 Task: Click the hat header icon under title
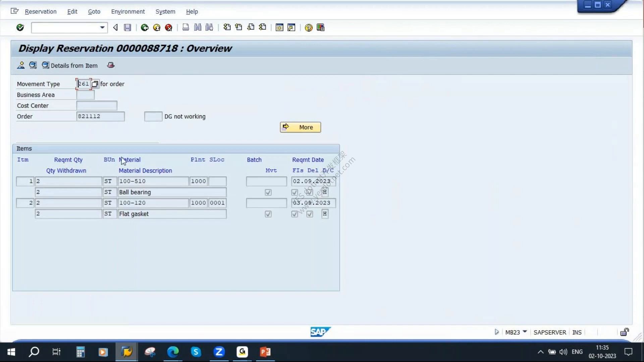click(x=111, y=65)
